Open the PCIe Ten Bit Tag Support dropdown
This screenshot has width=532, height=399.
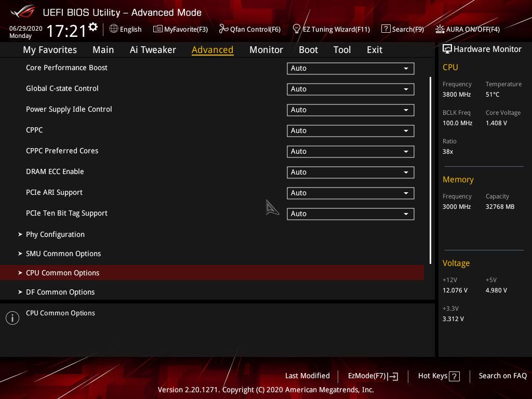(x=351, y=214)
